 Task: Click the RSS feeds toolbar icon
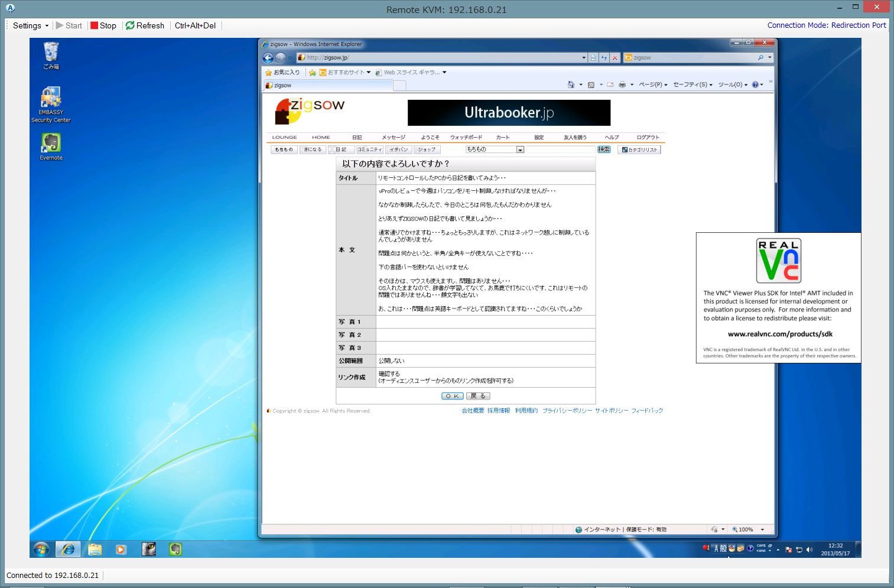tap(590, 85)
